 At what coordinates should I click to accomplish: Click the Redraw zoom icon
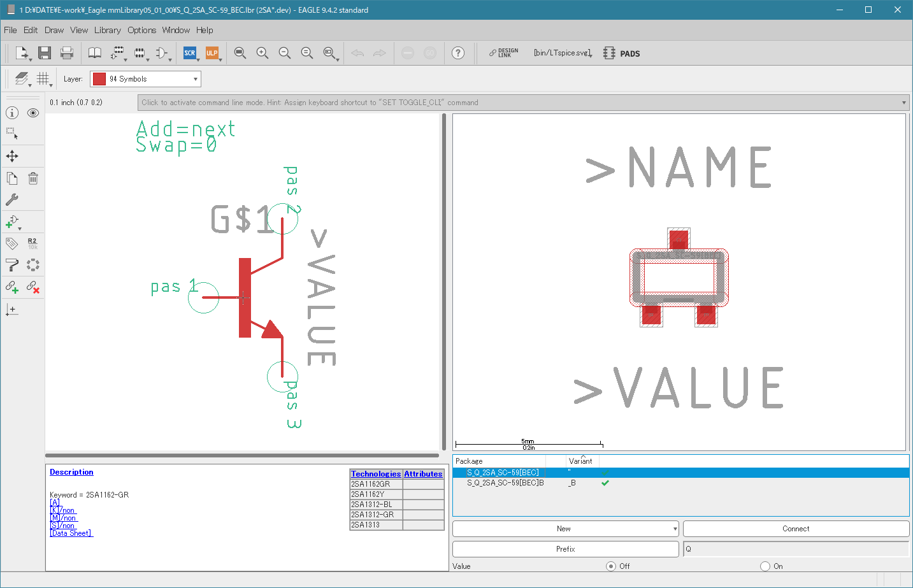[x=307, y=53]
